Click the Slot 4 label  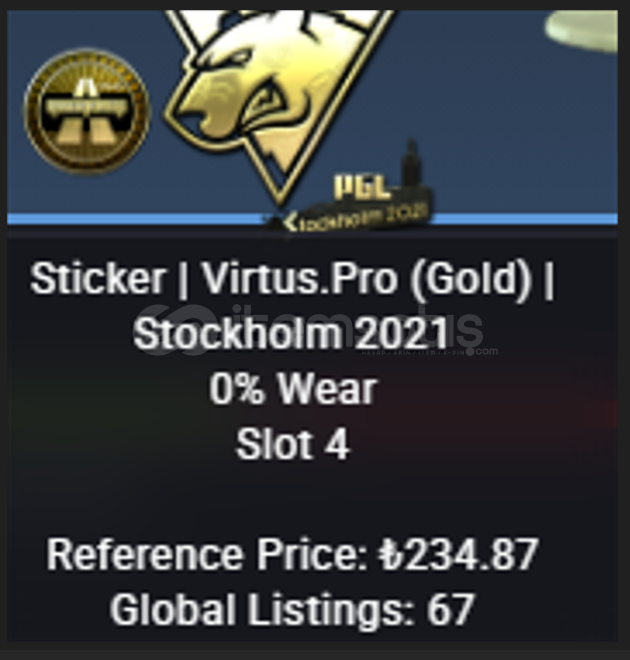click(x=293, y=444)
